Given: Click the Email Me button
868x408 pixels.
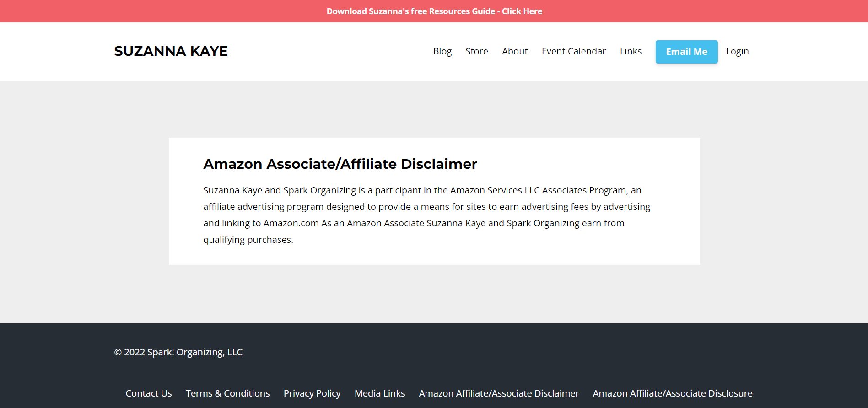Looking at the screenshot, I should pos(686,51).
